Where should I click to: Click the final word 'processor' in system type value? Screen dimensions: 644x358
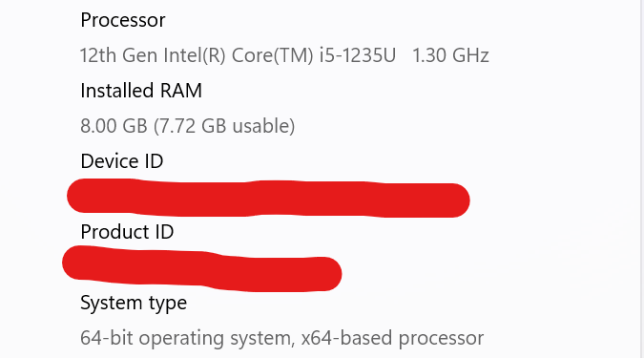click(x=441, y=339)
